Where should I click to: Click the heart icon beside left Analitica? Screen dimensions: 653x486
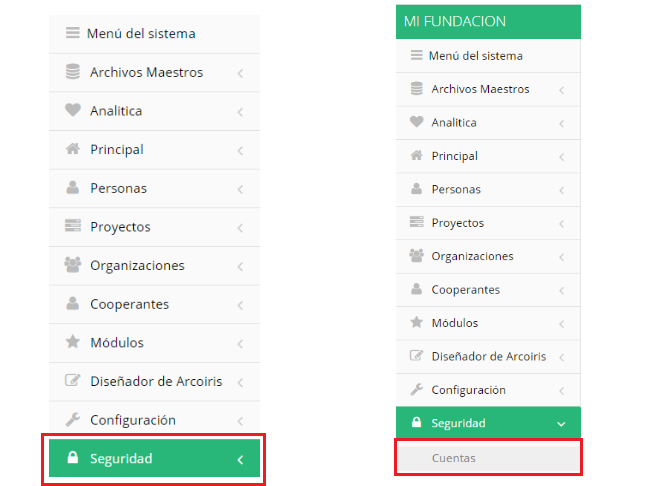[x=72, y=110]
